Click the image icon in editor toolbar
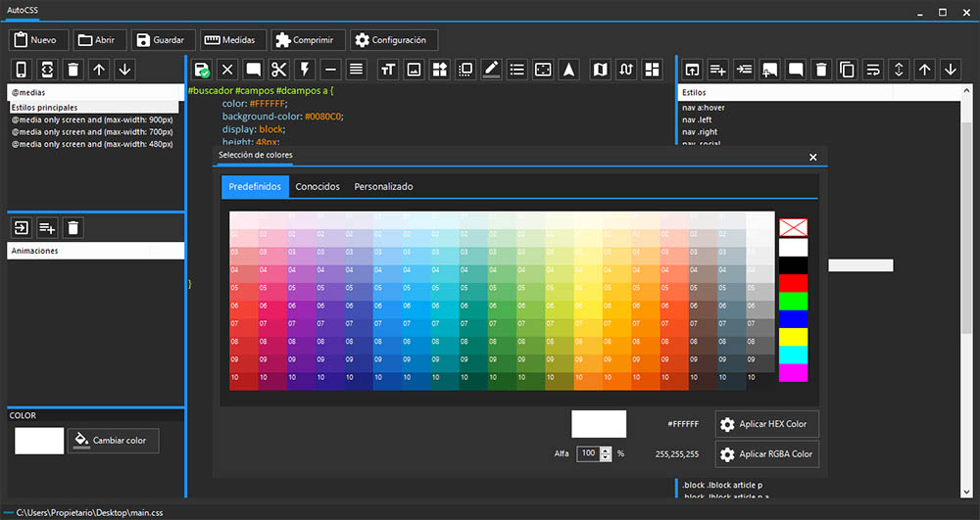 pos(414,70)
